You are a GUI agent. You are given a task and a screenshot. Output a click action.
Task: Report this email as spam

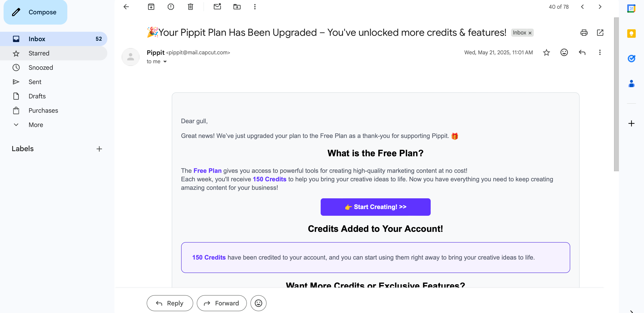171,7
